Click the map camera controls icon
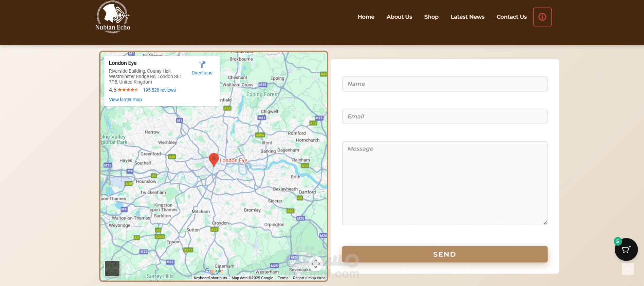 316,264
